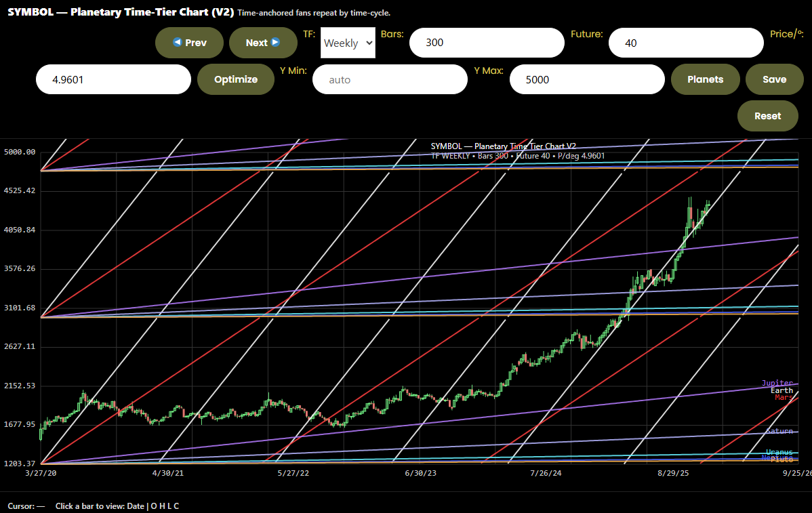Click the Jupiter line label on chart

coord(777,384)
